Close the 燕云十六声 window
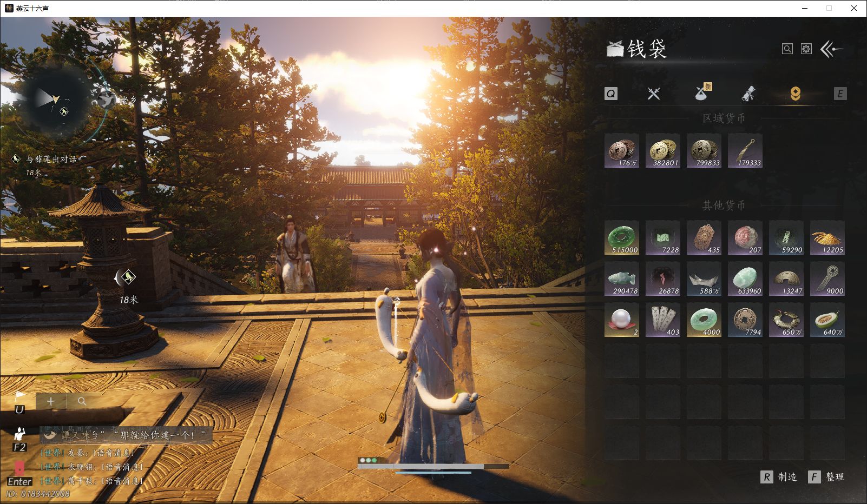The width and height of the screenshot is (867, 504). (854, 8)
